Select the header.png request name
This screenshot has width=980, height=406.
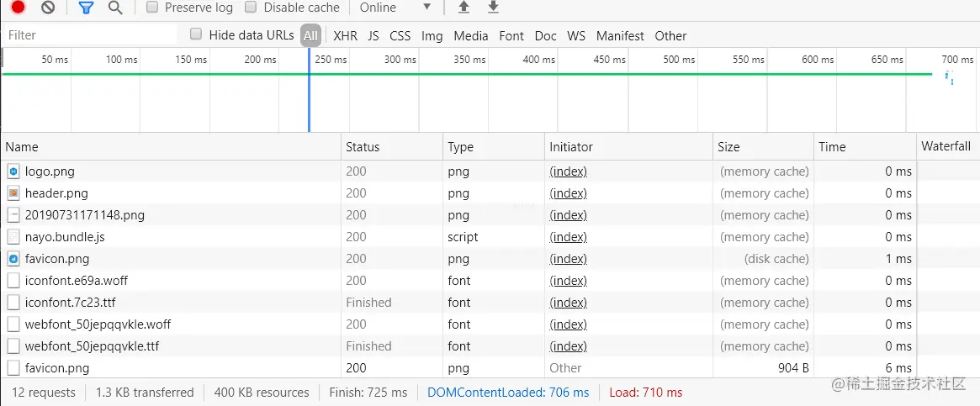tap(56, 193)
